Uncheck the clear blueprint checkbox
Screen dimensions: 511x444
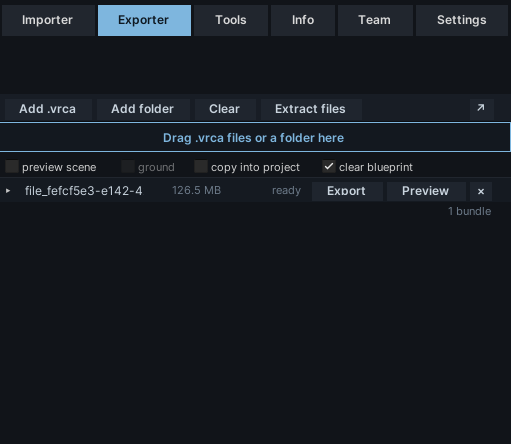click(329, 167)
